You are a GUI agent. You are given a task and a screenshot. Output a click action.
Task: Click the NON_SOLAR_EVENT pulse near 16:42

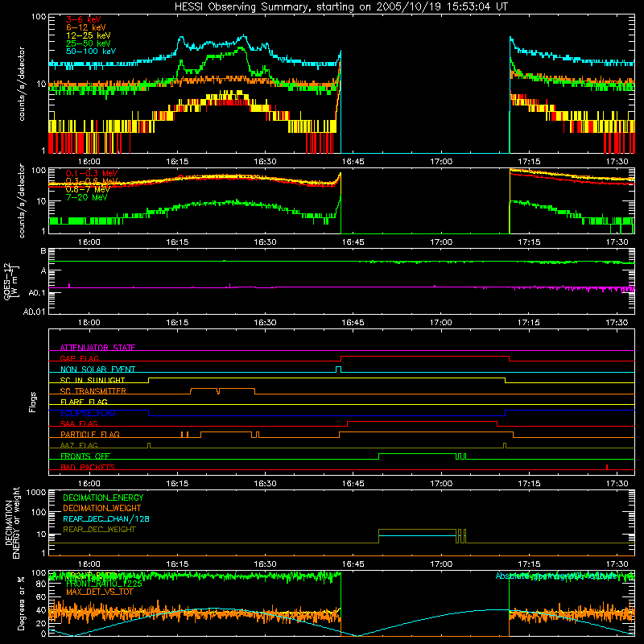[338, 369]
